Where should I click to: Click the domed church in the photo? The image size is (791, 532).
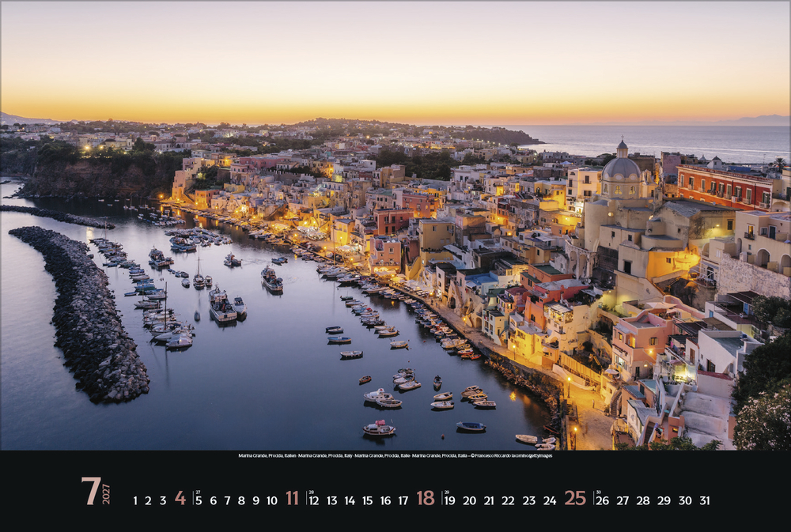tap(622, 172)
